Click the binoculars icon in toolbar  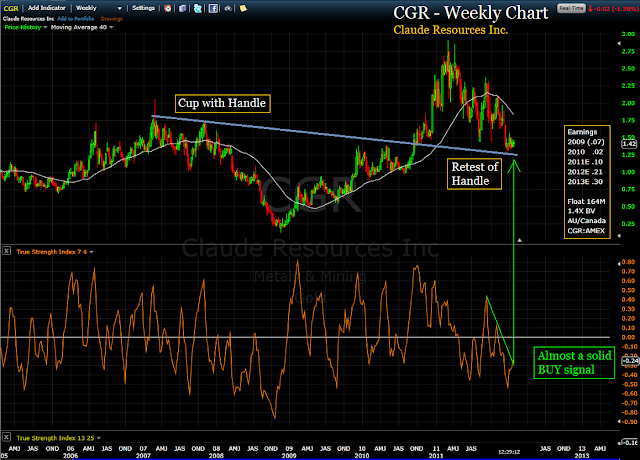click(228, 8)
